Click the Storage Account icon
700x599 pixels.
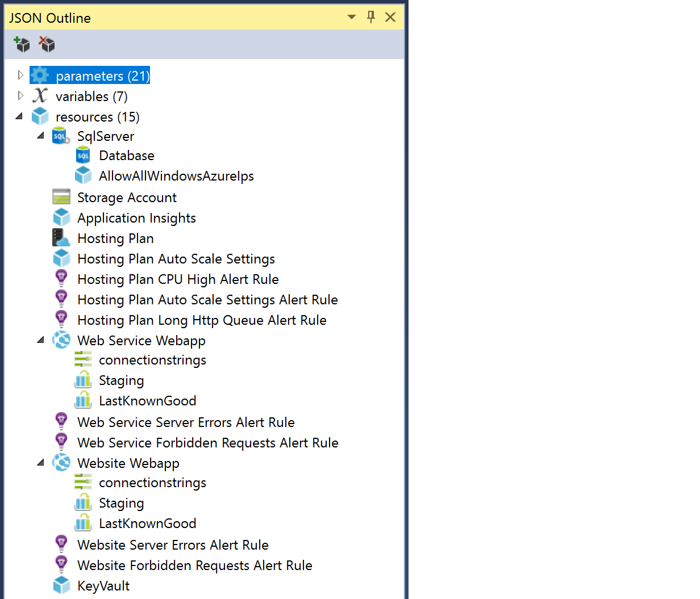[x=61, y=197]
